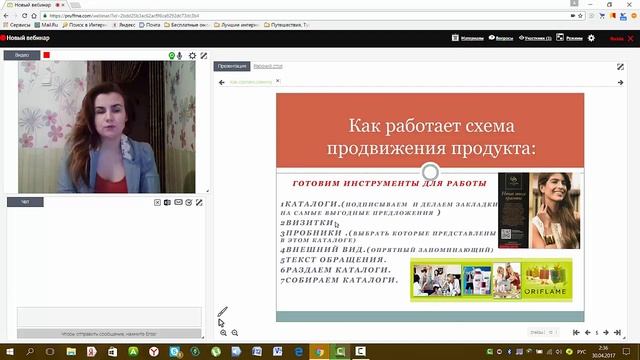Open Skype from the taskbar
The height and width of the screenshot is (360, 640).
(x=176, y=351)
